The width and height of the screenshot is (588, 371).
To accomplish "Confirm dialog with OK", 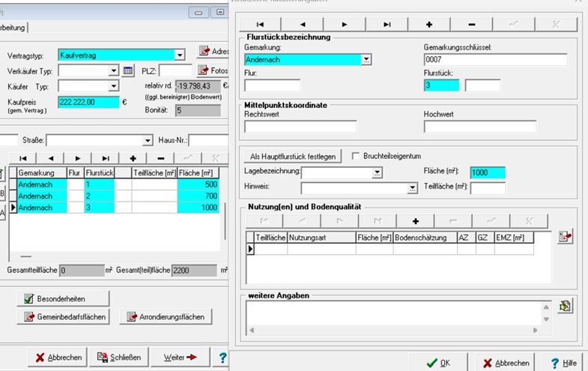I will click(438, 363).
